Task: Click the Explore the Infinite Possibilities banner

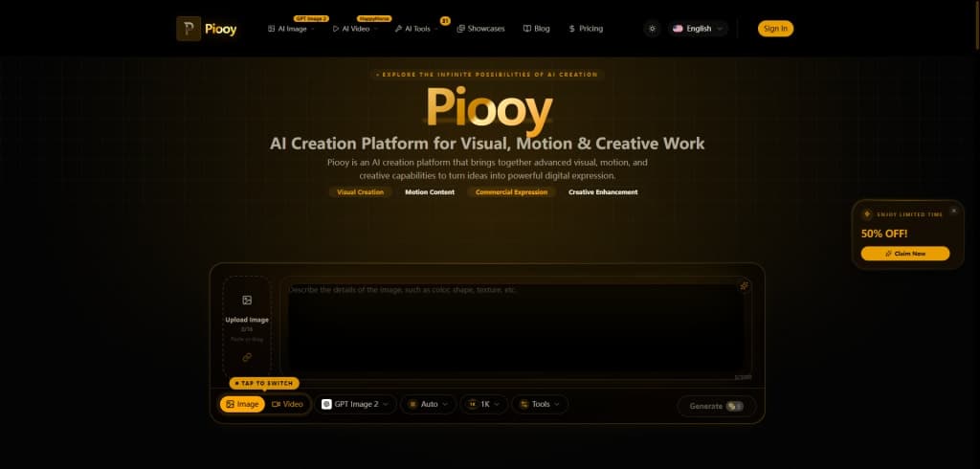Action: click(487, 75)
